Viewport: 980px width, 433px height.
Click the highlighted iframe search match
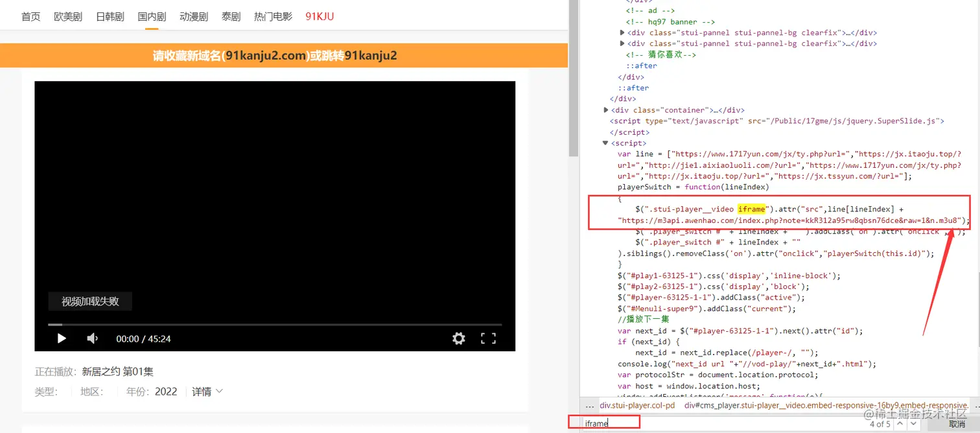[752, 209]
